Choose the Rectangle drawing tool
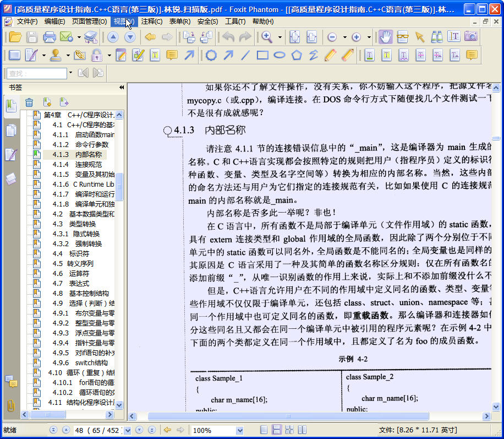The height and width of the screenshot is (439, 504). point(262,55)
